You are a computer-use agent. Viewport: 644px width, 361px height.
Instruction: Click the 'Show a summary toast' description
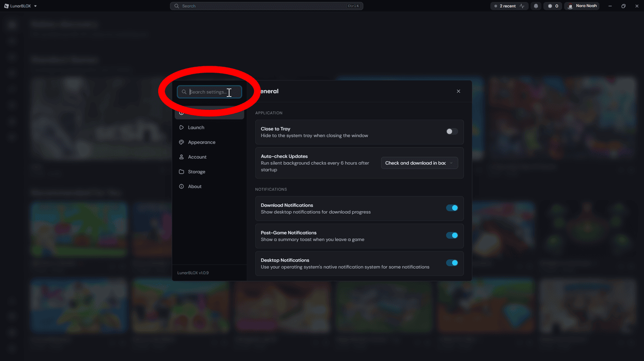[x=312, y=240]
